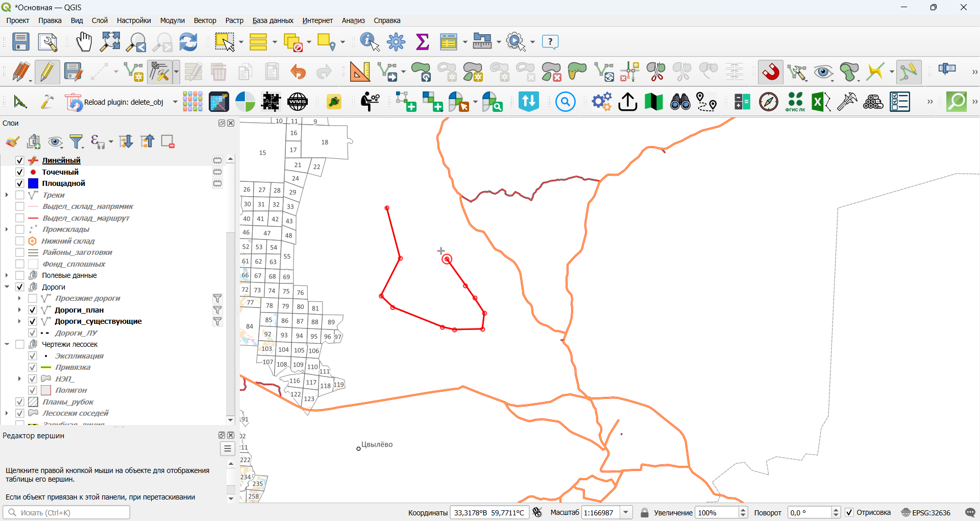Open the Модули menu

[x=173, y=20]
